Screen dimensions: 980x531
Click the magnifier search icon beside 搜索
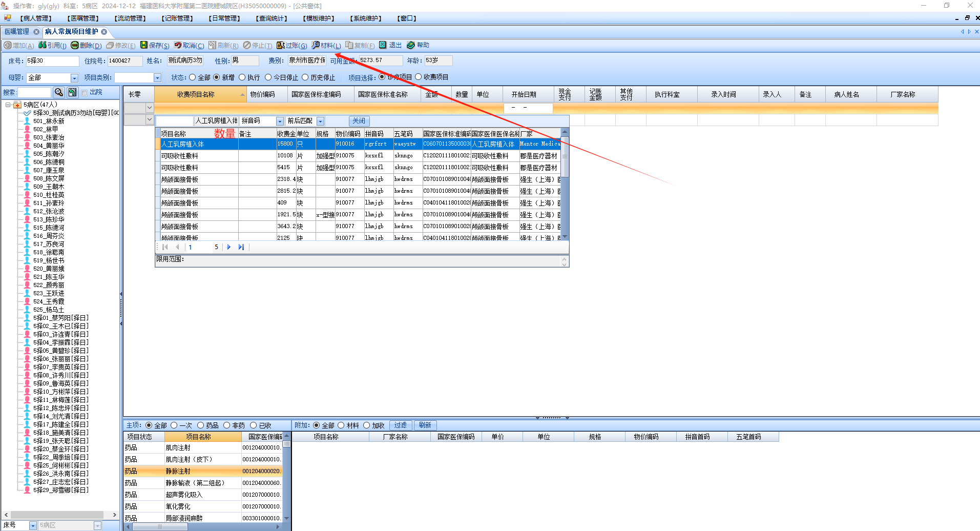(x=59, y=92)
